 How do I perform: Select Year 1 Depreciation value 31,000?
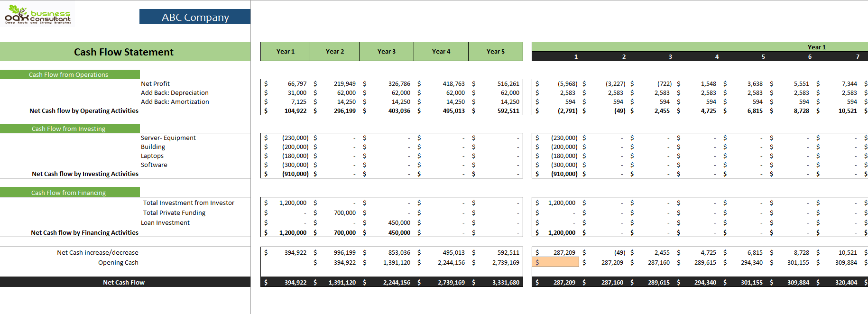click(x=297, y=92)
